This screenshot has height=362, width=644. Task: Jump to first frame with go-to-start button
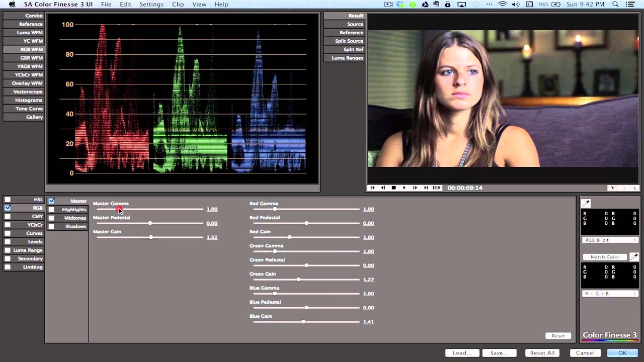coord(372,188)
